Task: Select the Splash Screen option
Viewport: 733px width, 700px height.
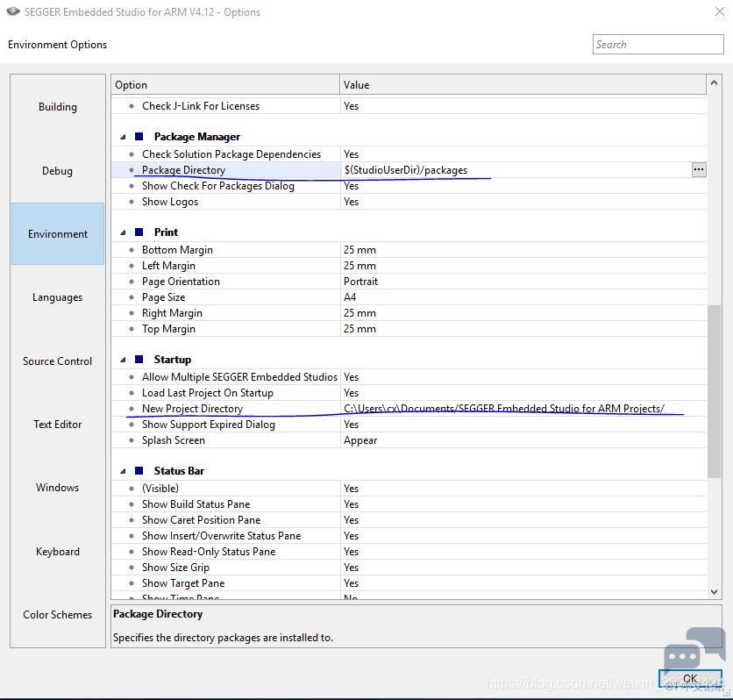Action: (x=174, y=440)
